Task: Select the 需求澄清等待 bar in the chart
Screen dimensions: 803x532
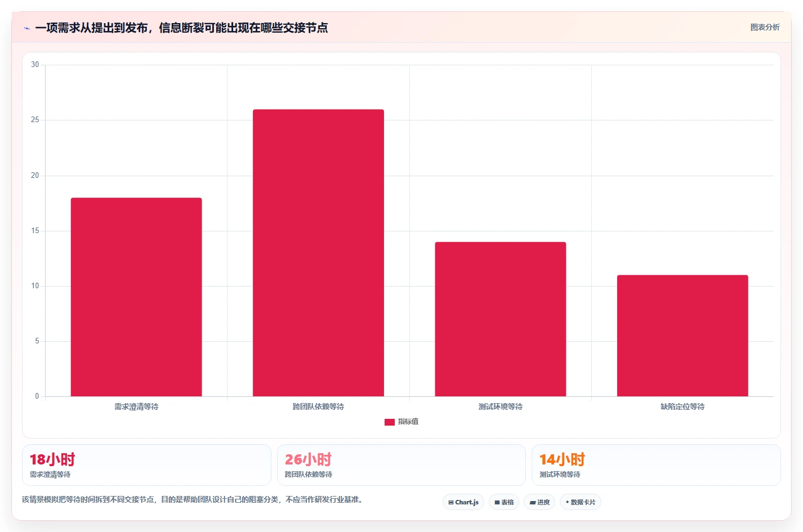Action: coord(136,297)
